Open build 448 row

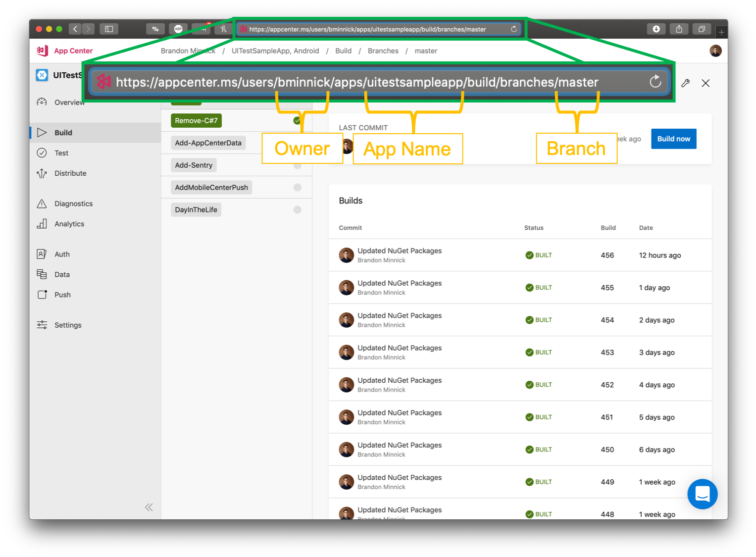[520, 509]
